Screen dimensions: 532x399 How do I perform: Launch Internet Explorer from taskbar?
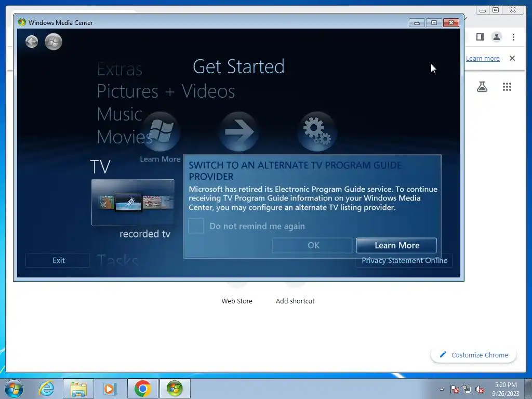tap(46, 389)
